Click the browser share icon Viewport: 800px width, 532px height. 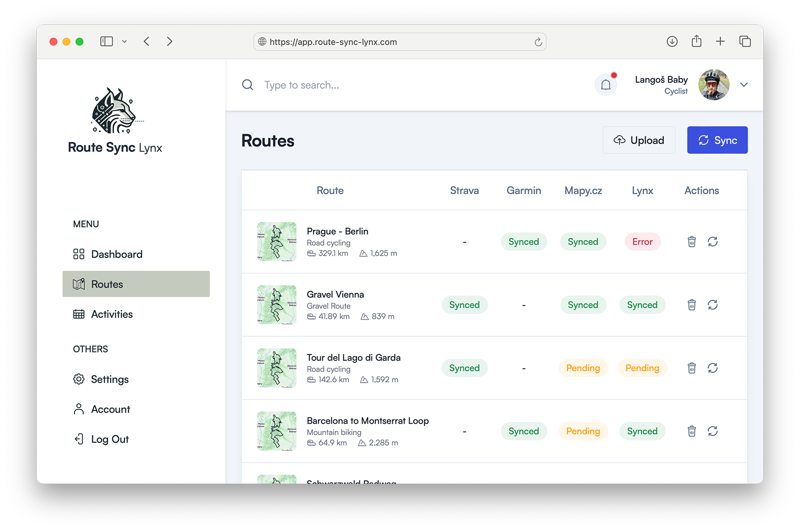pos(696,41)
